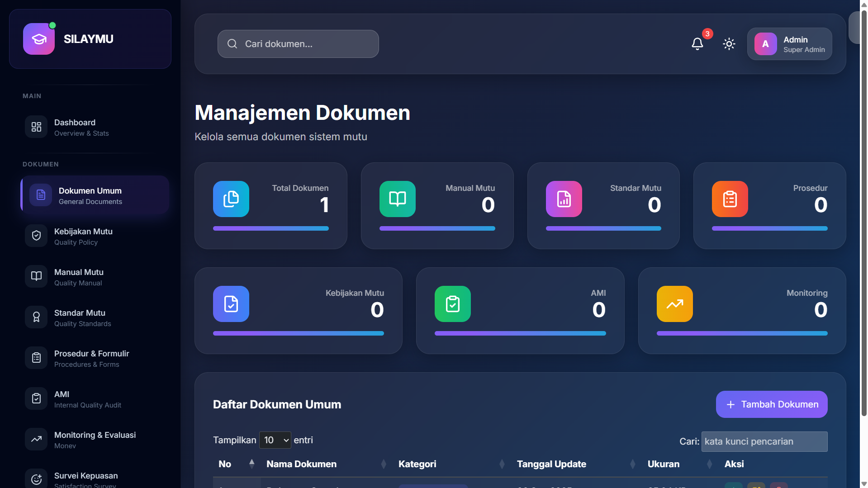Click the Kebijakan Mutu progress bar
The image size is (868, 488).
click(x=298, y=333)
